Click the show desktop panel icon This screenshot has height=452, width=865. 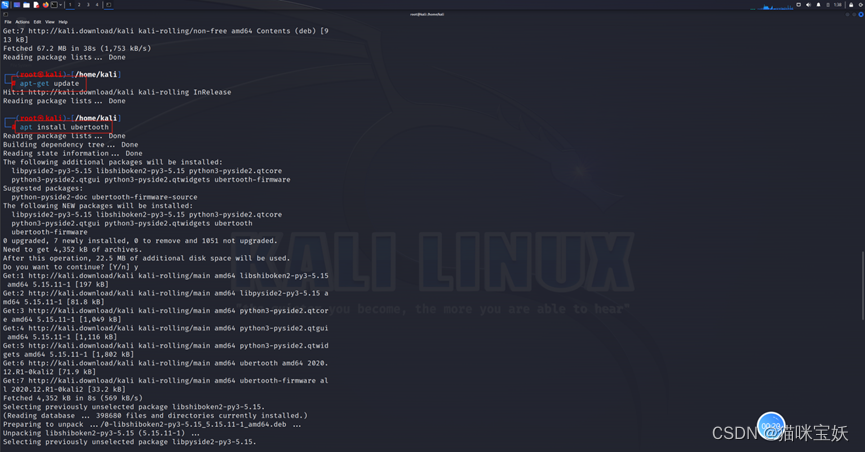[x=17, y=5]
